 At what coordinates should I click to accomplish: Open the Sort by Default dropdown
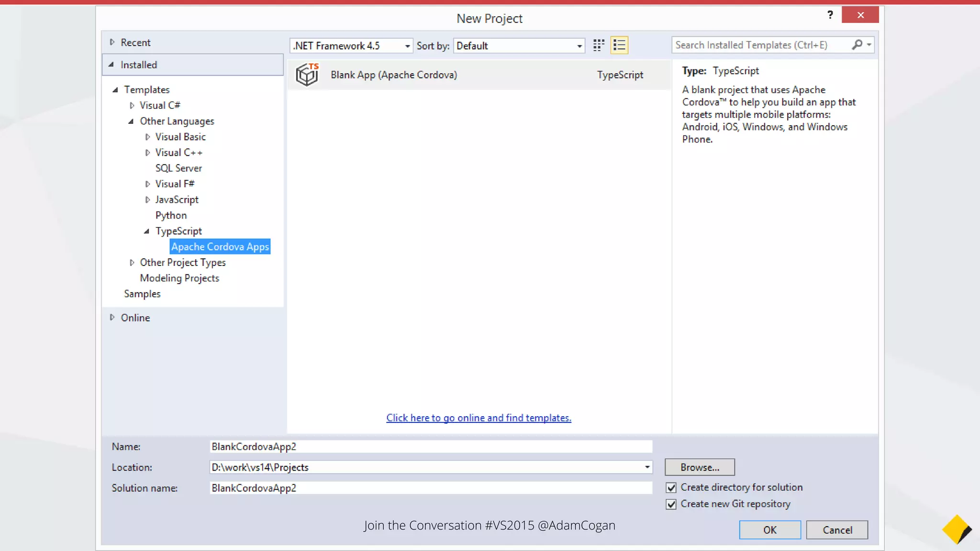pos(579,46)
